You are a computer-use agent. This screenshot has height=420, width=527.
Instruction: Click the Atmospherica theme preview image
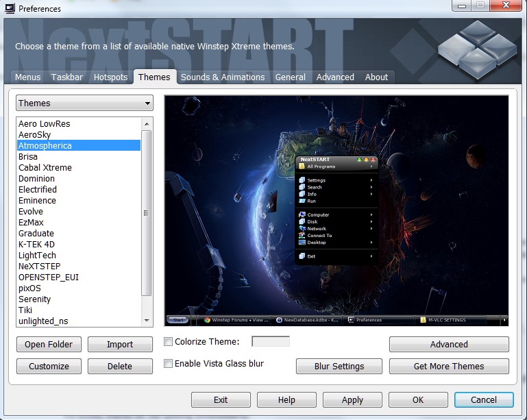(336, 211)
